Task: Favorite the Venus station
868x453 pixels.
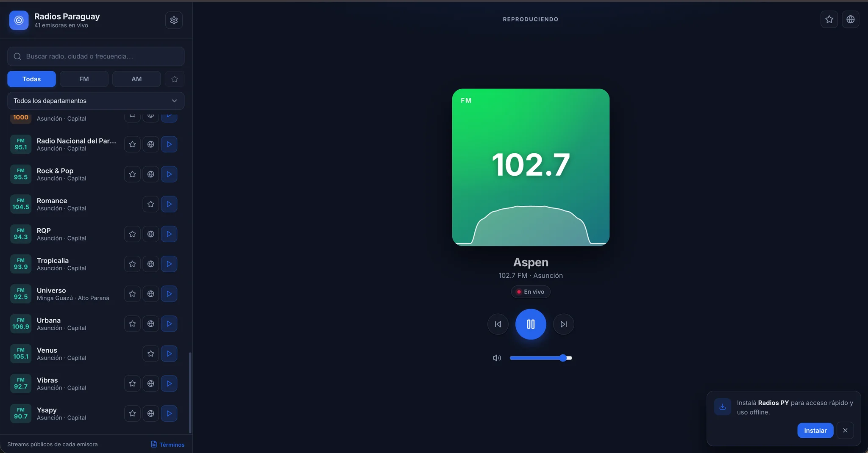Action: pyautogui.click(x=150, y=354)
